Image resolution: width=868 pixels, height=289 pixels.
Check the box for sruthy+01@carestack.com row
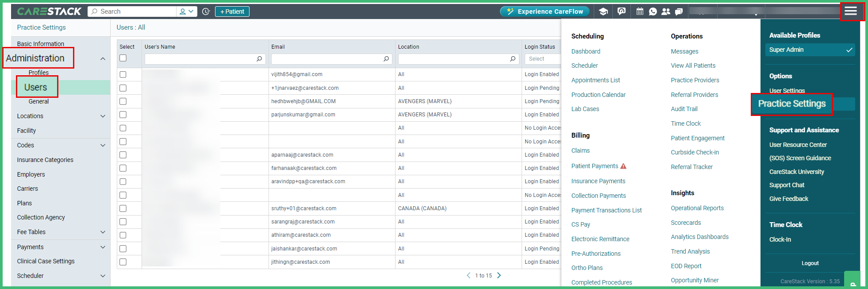[123, 208]
